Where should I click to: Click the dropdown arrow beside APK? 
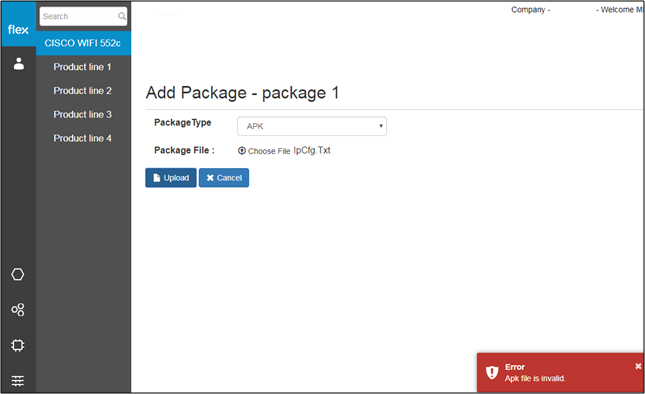coord(381,126)
